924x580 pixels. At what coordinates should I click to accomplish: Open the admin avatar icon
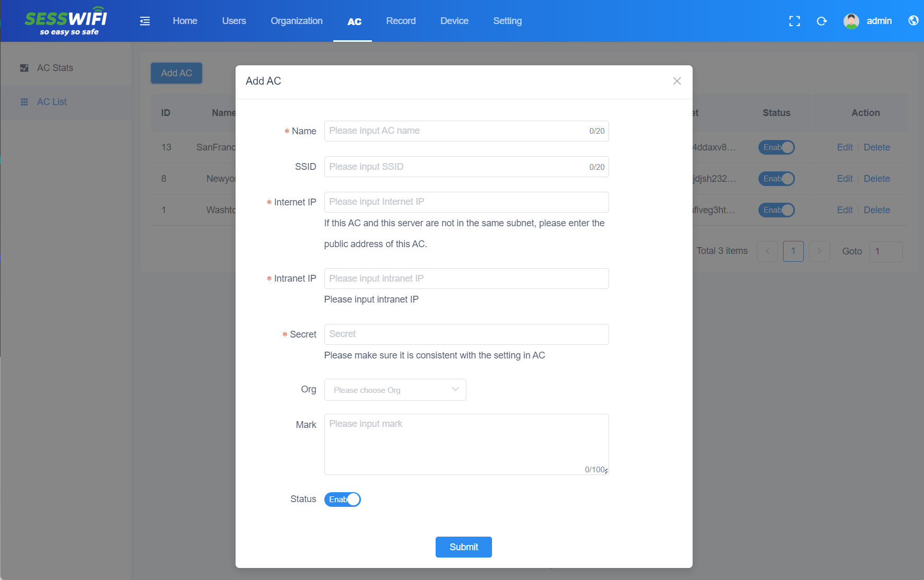click(851, 21)
